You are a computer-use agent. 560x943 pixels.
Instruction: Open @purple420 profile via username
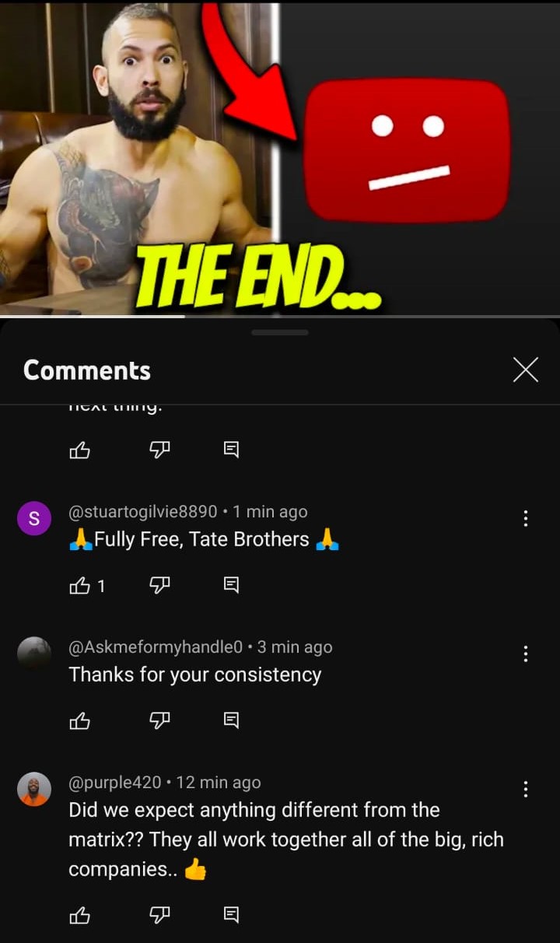click(115, 783)
